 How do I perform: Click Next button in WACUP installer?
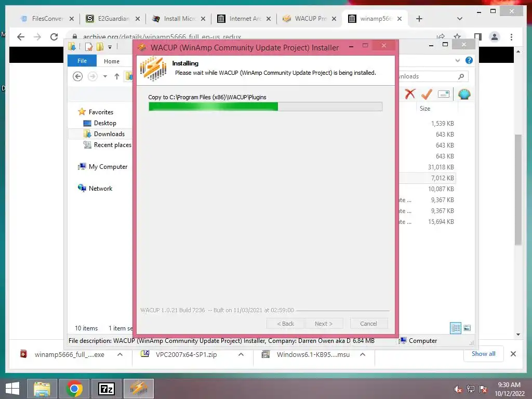tap(324, 324)
